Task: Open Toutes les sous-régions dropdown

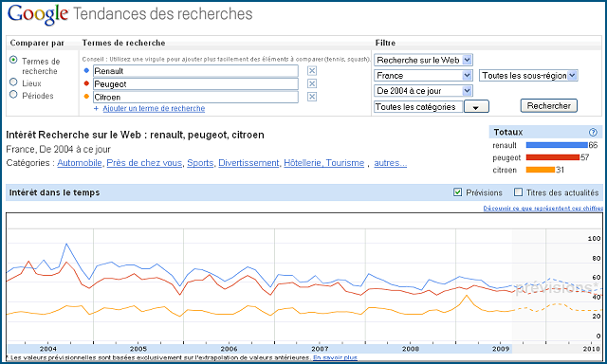Action: [528, 76]
